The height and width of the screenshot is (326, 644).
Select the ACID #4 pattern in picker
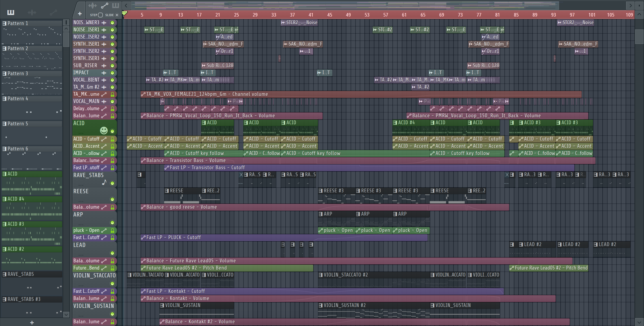click(x=32, y=199)
